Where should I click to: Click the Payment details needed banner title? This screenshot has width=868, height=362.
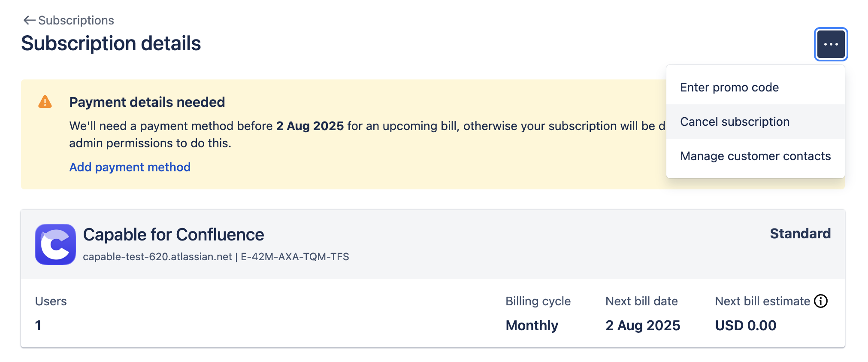pyautogui.click(x=147, y=102)
